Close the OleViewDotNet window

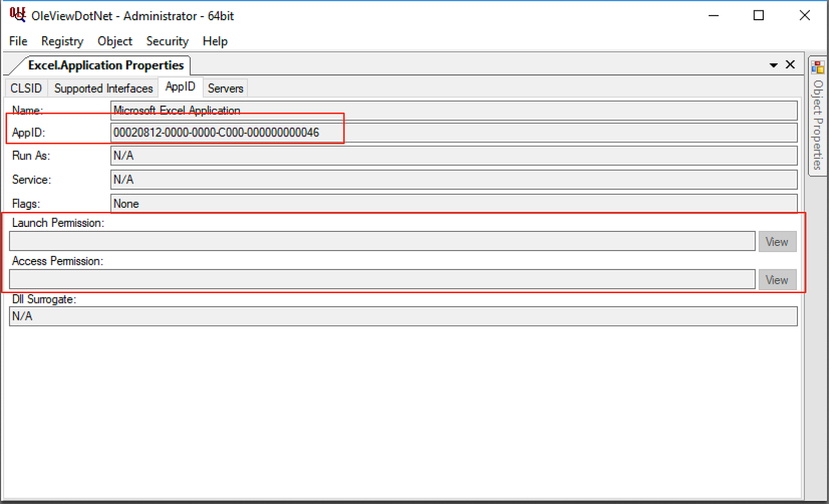tap(805, 16)
